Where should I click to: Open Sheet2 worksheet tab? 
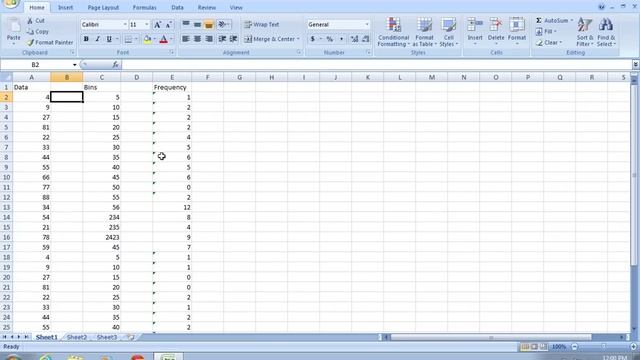click(x=77, y=337)
